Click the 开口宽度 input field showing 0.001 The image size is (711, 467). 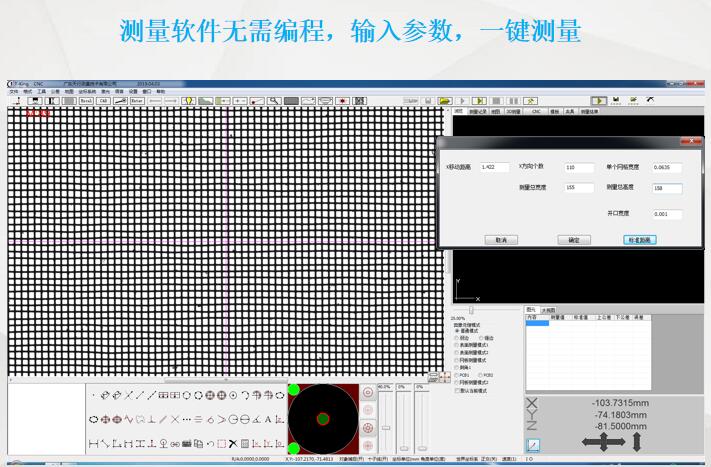click(667, 214)
